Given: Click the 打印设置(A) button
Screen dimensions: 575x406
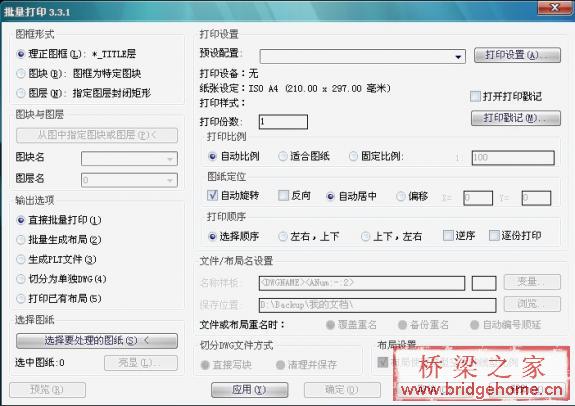Looking at the screenshot, I should coord(517,55).
